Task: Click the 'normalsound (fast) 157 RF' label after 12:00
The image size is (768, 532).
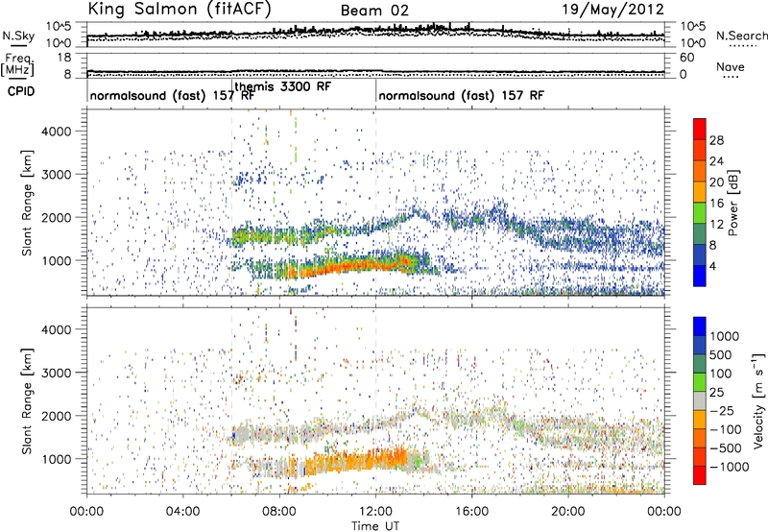Action: 461,95
